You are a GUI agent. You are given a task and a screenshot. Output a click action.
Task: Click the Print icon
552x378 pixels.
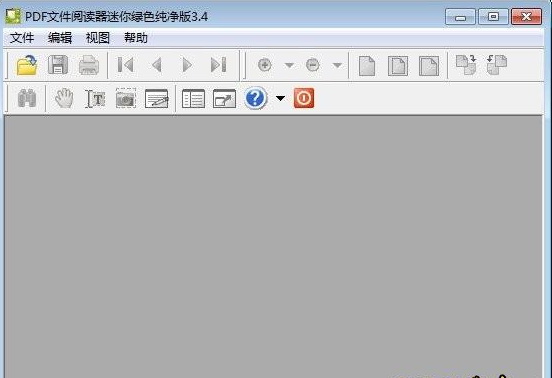point(89,65)
